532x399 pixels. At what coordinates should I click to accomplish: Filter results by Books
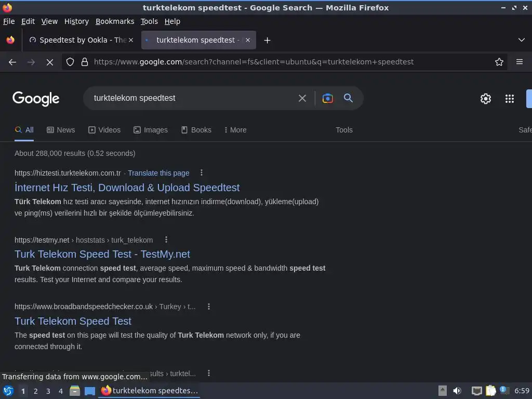point(196,130)
